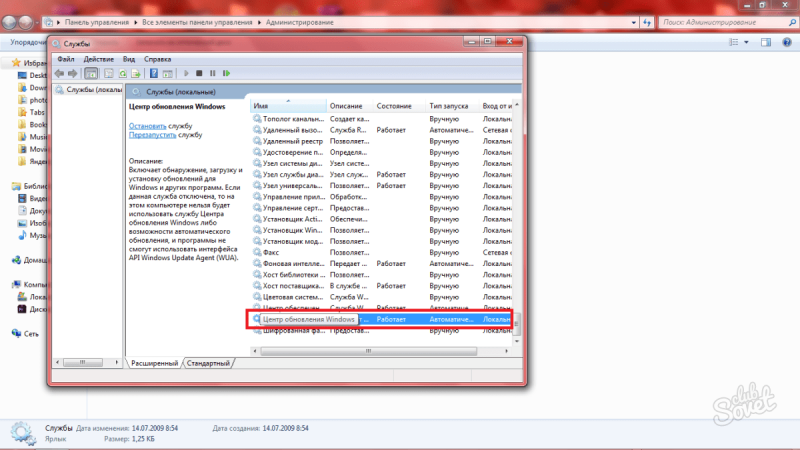Click the horizontal scrollbar right arrow under services list

(506, 351)
